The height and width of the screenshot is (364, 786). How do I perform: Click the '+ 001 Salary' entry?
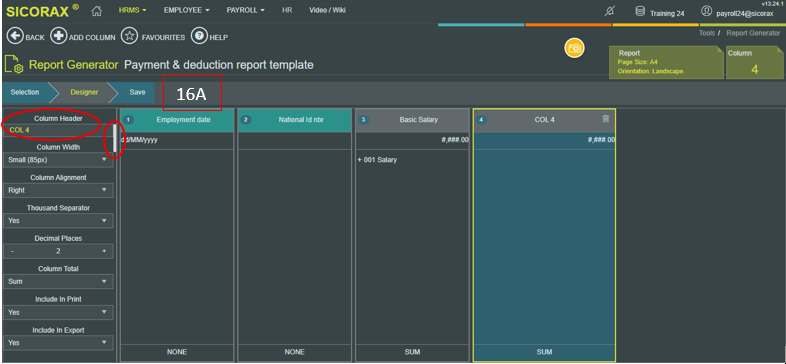(377, 160)
